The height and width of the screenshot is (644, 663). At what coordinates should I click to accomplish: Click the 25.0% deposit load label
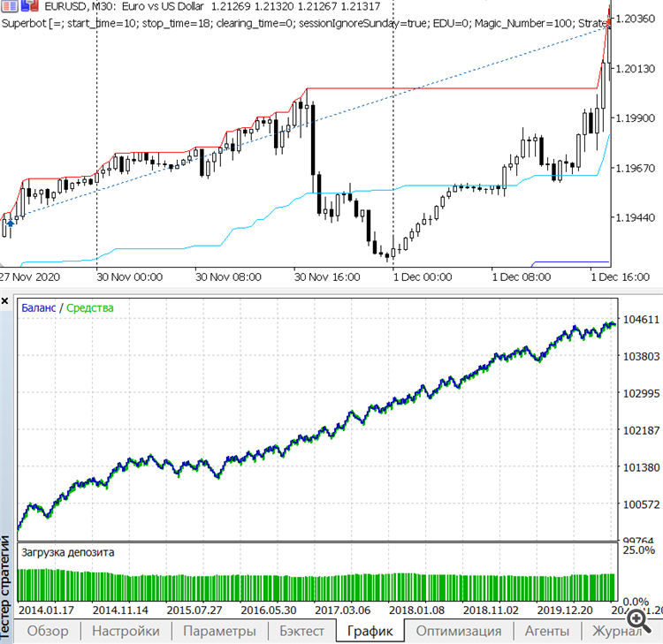[x=638, y=549]
